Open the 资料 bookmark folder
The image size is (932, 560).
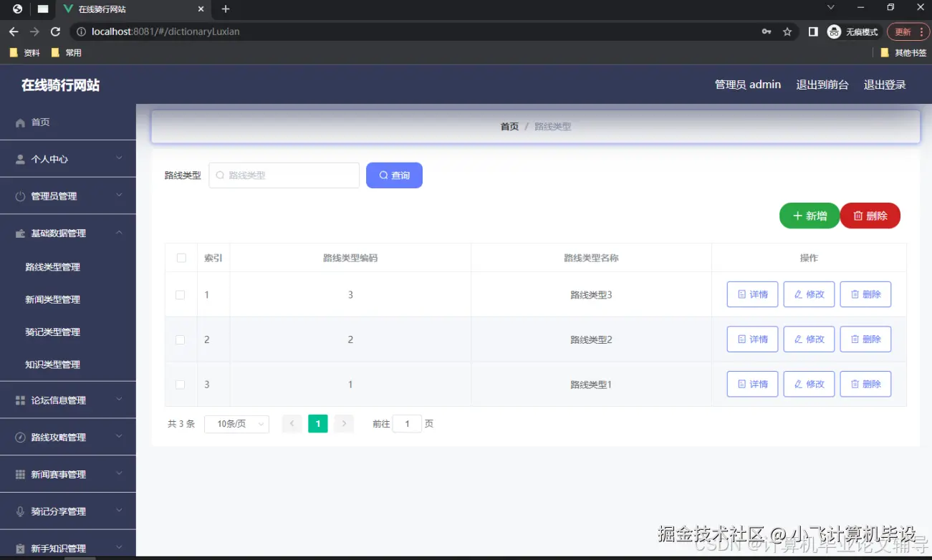pyautogui.click(x=24, y=53)
